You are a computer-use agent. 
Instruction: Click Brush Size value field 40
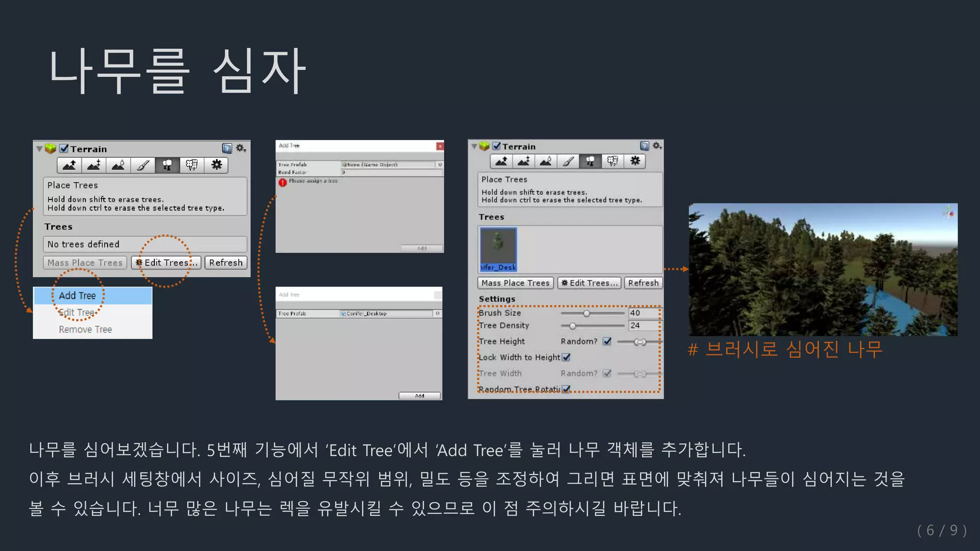tap(645, 313)
